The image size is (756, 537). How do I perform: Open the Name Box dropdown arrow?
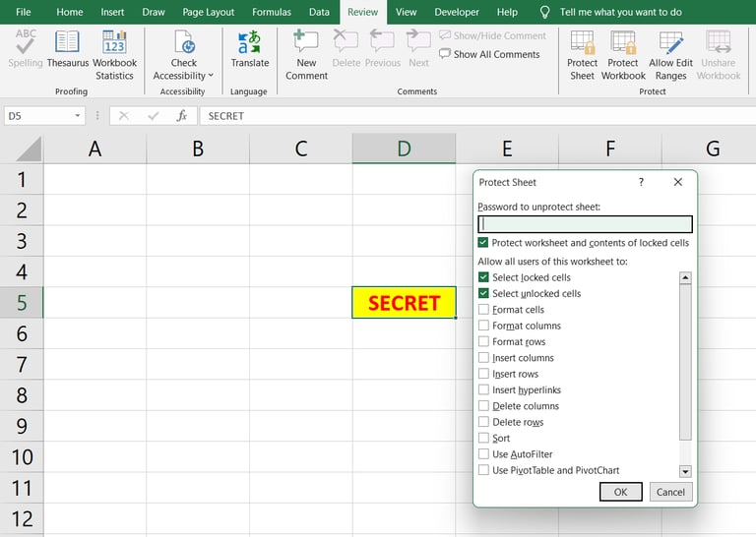point(77,116)
